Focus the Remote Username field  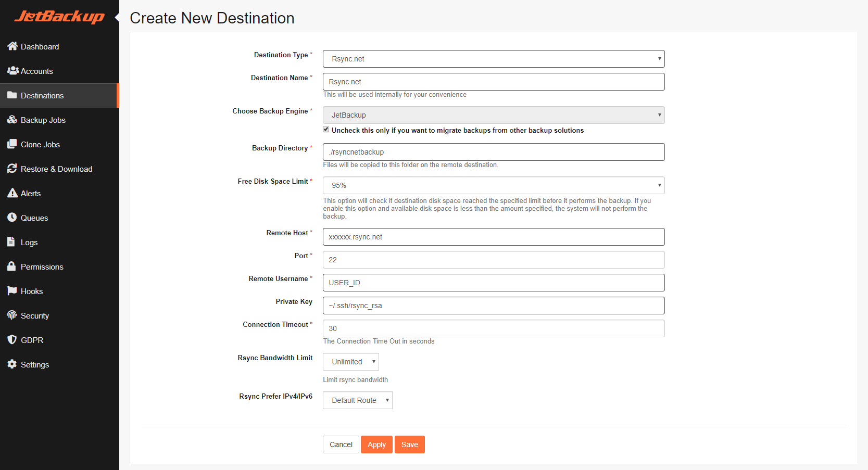coord(494,283)
